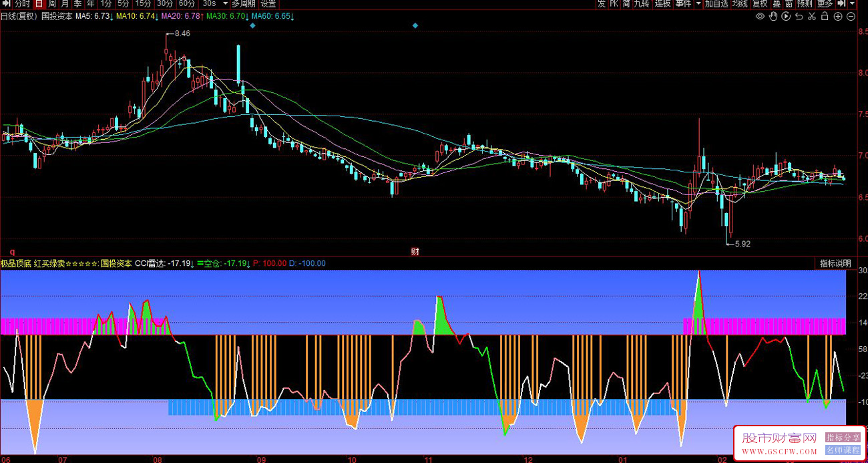The width and height of the screenshot is (868, 463).
Task: Switch to the 15分 minute chart
Action: [x=144, y=3]
